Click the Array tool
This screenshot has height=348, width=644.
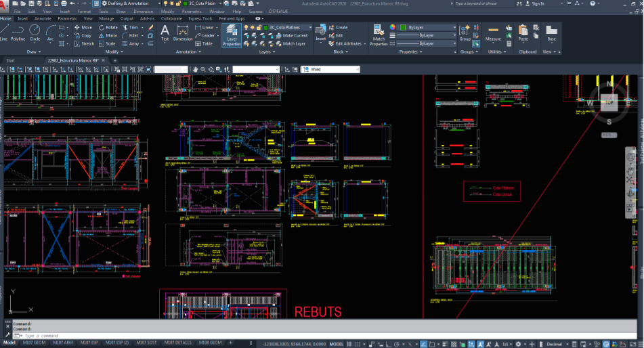click(131, 43)
